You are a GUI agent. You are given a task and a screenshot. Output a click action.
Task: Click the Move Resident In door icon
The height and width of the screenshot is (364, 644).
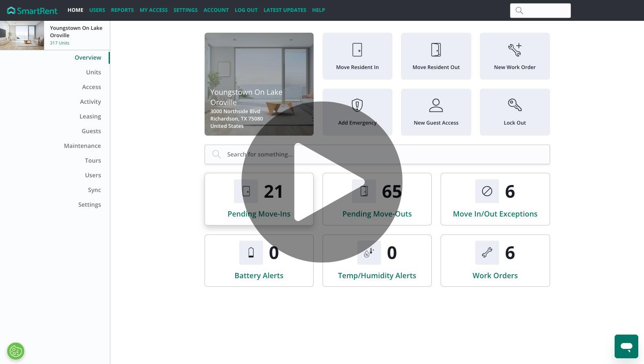[x=357, y=50]
